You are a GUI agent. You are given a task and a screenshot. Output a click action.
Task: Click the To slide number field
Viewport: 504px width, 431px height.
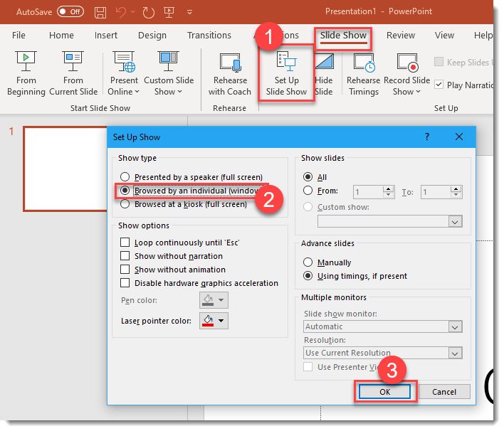tap(436, 192)
